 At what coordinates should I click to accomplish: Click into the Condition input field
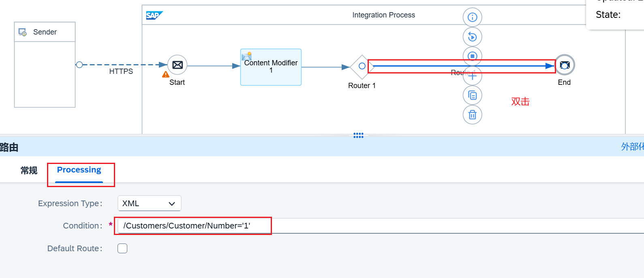click(x=365, y=226)
